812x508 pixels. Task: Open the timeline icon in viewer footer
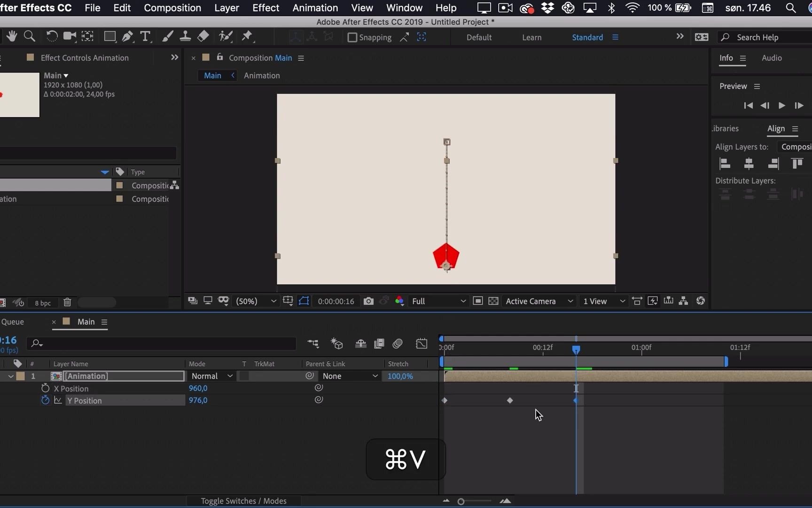pos(668,301)
